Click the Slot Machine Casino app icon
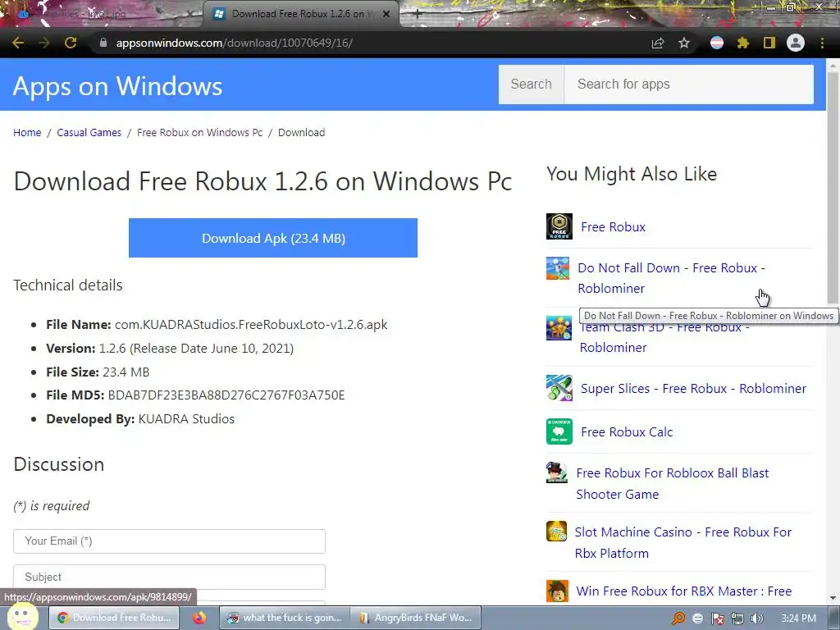This screenshot has width=840, height=630. [556, 532]
